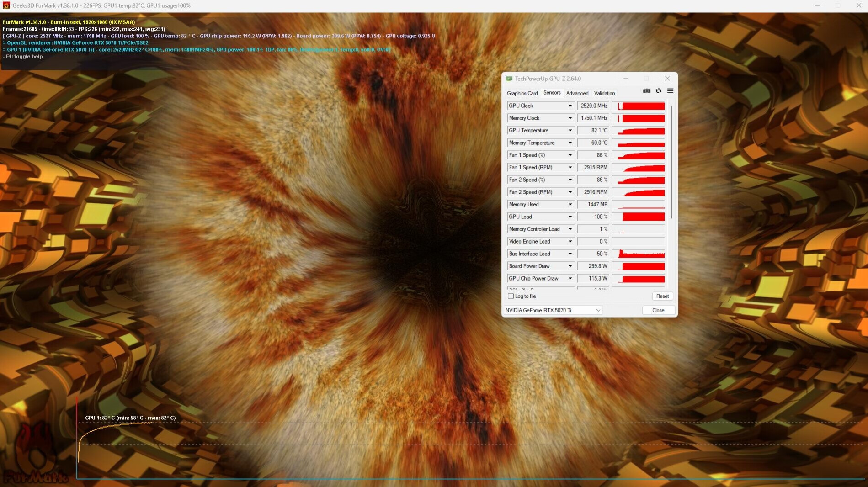Open the NVIDIA GeForce RTX 5070 Ti selector

[x=553, y=310]
